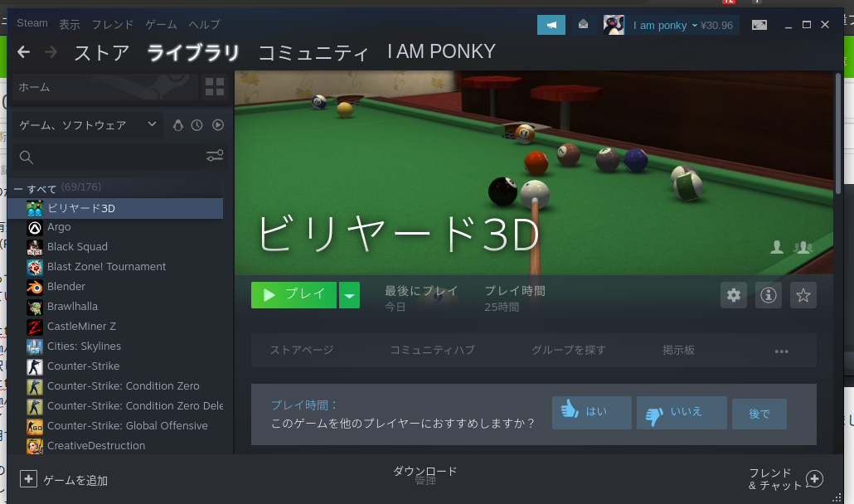Open the フレンド menu
The image size is (854, 504).
click(x=112, y=25)
